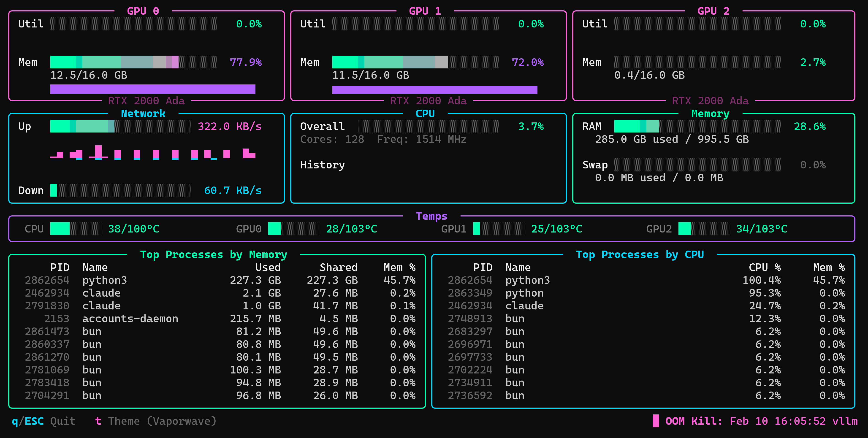Click the CPU History label

pyautogui.click(x=323, y=165)
